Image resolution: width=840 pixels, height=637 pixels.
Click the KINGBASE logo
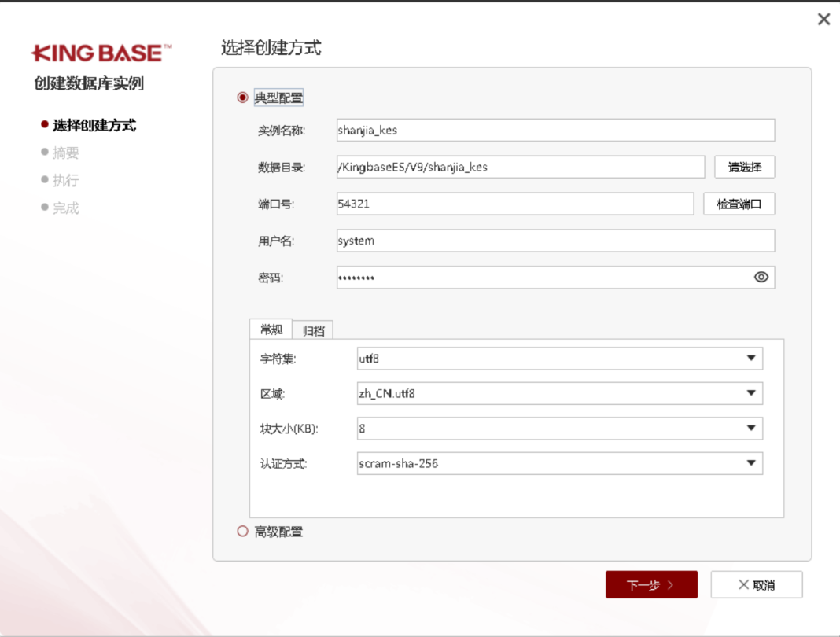click(101, 53)
